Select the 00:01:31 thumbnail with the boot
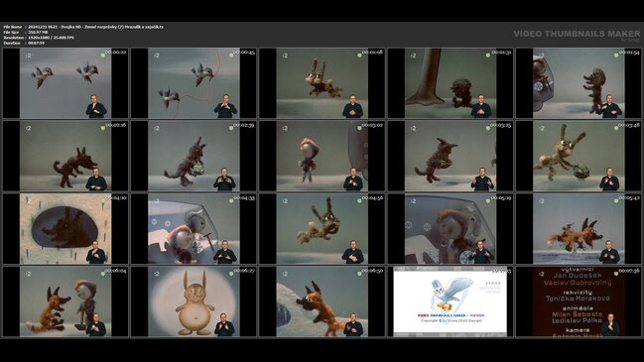Viewport: 644px width, 362px height. 451,83
